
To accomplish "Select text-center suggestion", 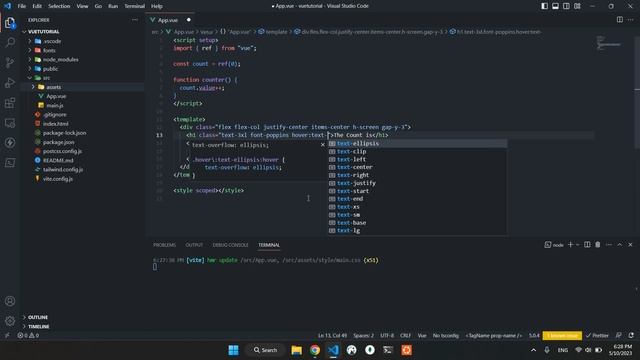I will click(418, 167).
